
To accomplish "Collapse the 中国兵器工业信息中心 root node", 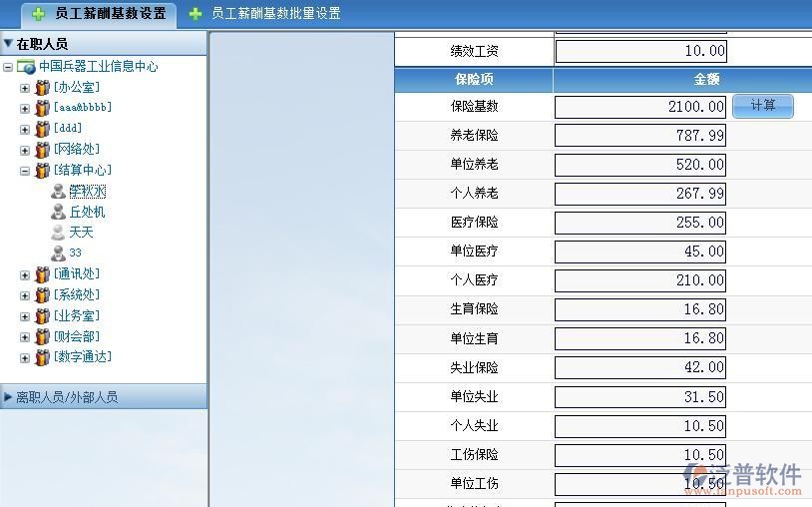I will tap(8, 67).
